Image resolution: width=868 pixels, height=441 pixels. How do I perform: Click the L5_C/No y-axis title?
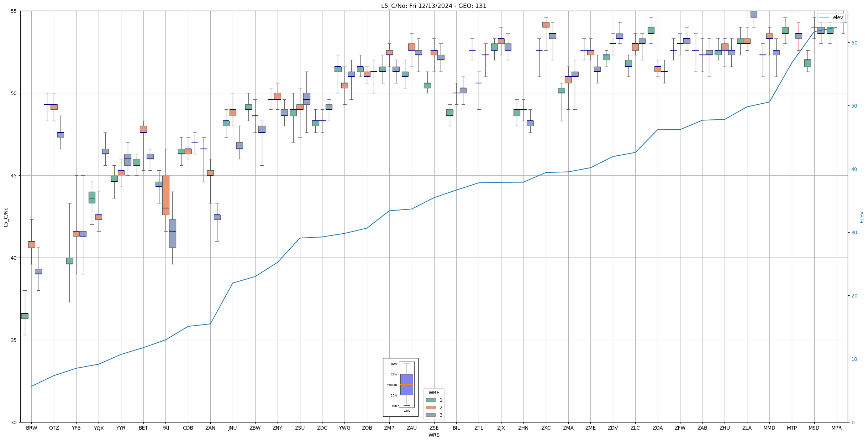[x=6, y=217]
